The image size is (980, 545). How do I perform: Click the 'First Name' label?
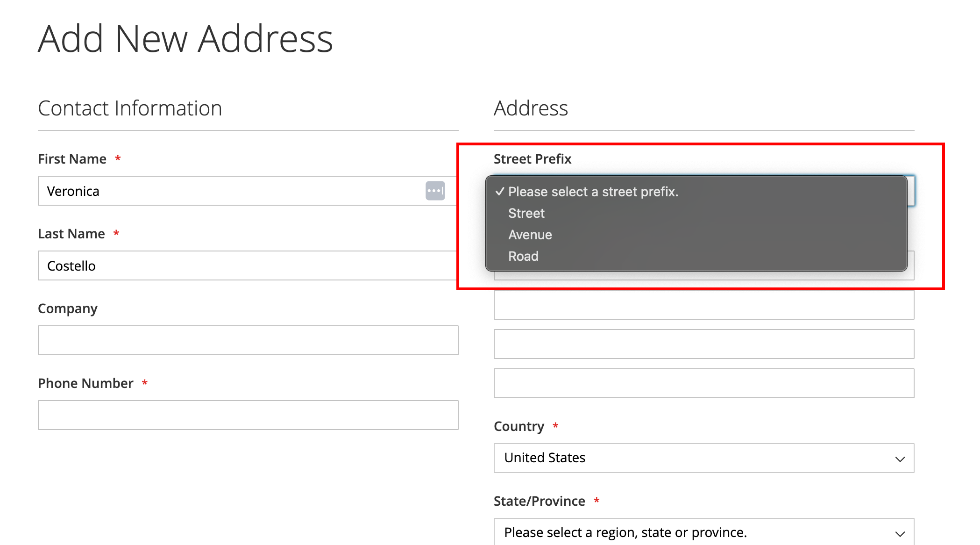click(x=72, y=159)
